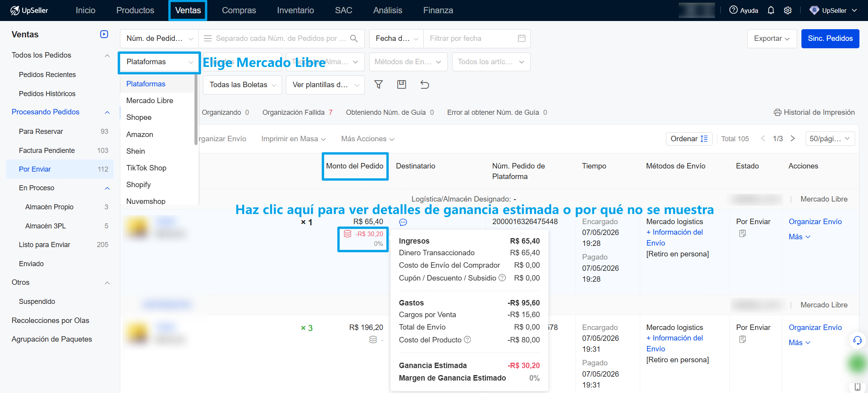The image size is (868, 393).
Task: Select Shopee in the platform list
Action: point(157,118)
